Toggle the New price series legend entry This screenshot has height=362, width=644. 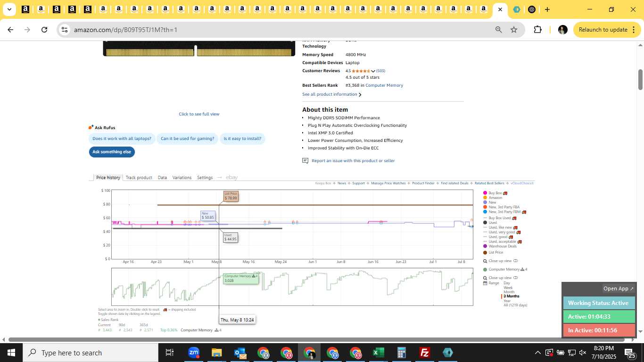[489, 203]
